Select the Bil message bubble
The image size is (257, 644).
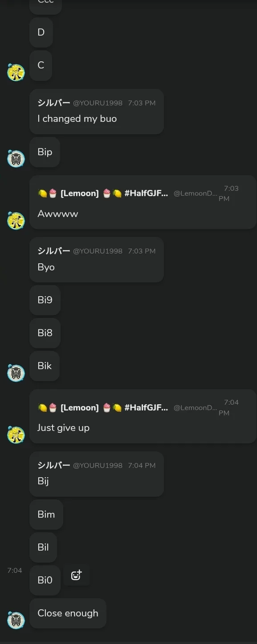pos(43,547)
